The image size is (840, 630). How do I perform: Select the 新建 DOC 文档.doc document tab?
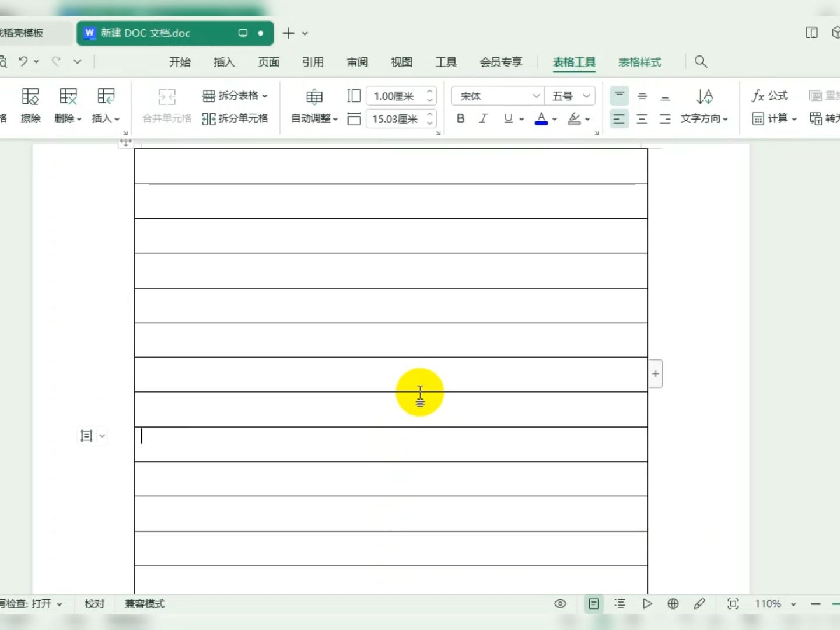174,33
